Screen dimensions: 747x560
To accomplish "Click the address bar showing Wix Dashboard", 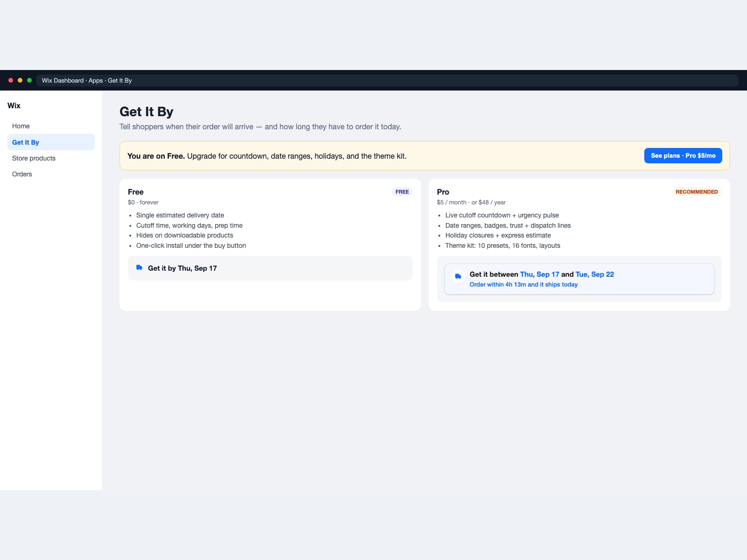I will 387,80.
